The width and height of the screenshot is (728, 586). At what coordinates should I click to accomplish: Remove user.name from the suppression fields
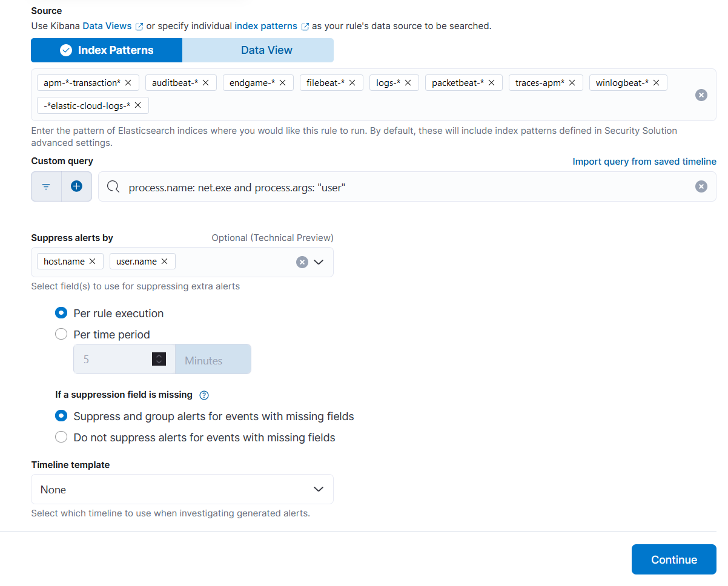(x=164, y=262)
